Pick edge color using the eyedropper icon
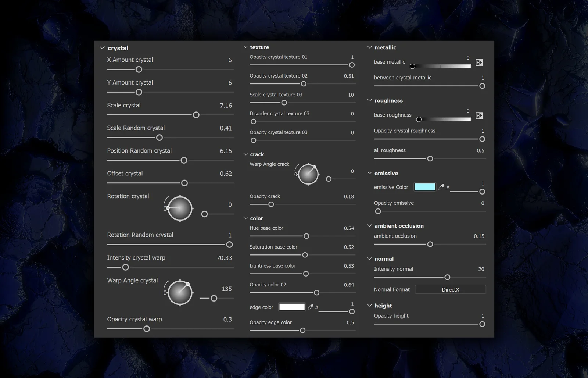Screen dimensions: 588x378 click(310, 307)
